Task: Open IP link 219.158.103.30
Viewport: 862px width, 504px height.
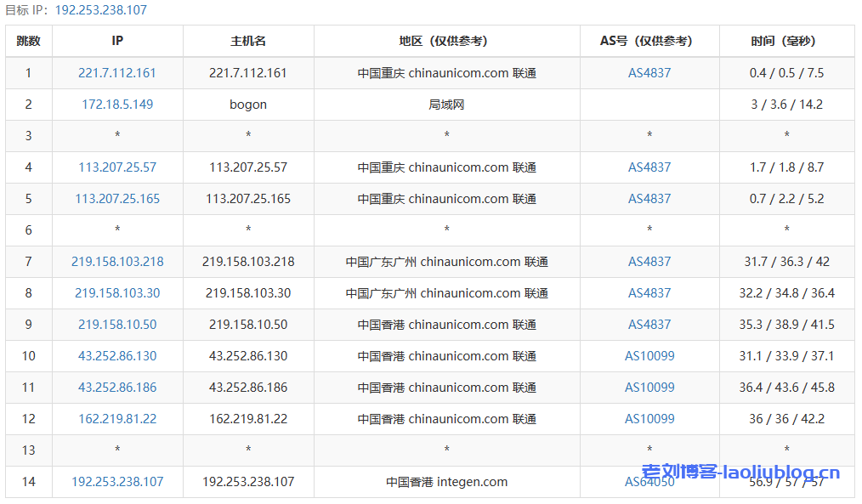Action: click(x=117, y=293)
